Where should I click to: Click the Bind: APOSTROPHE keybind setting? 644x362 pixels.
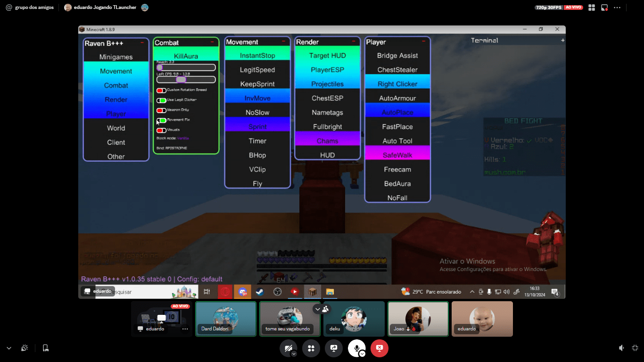coord(172,148)
